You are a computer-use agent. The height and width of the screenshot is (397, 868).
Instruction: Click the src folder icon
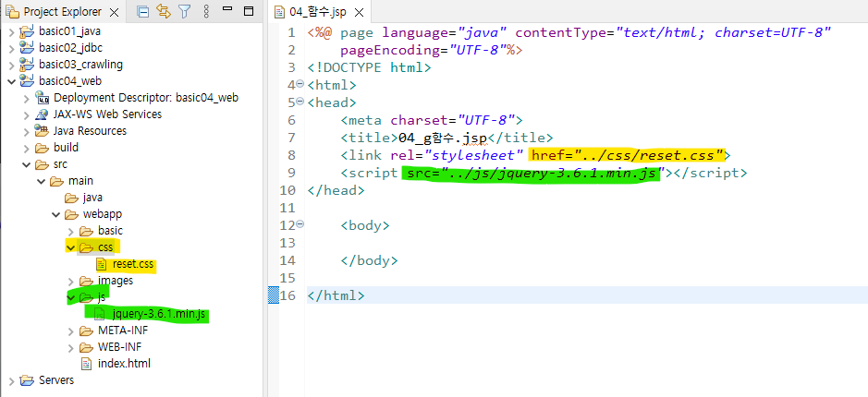pyautogui.click(x=42, y=164)
